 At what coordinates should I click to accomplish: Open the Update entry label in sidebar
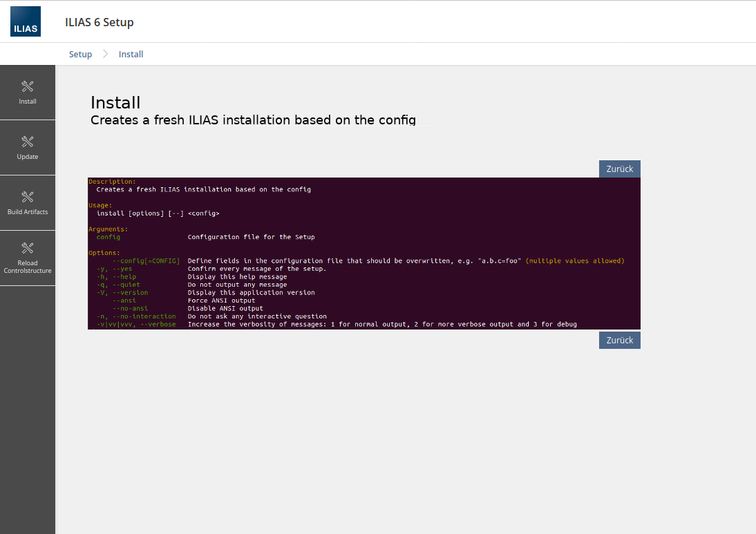[x=28, y=157]
